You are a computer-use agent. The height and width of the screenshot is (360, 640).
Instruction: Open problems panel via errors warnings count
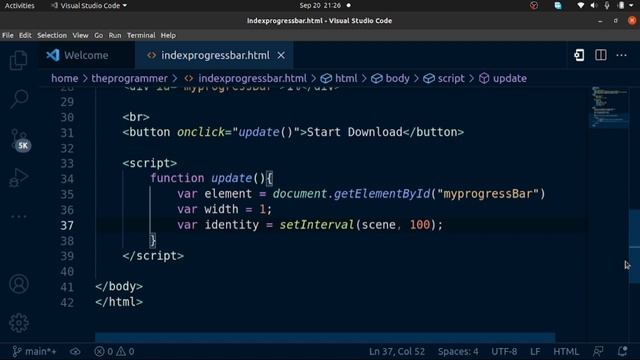point(114,351)
